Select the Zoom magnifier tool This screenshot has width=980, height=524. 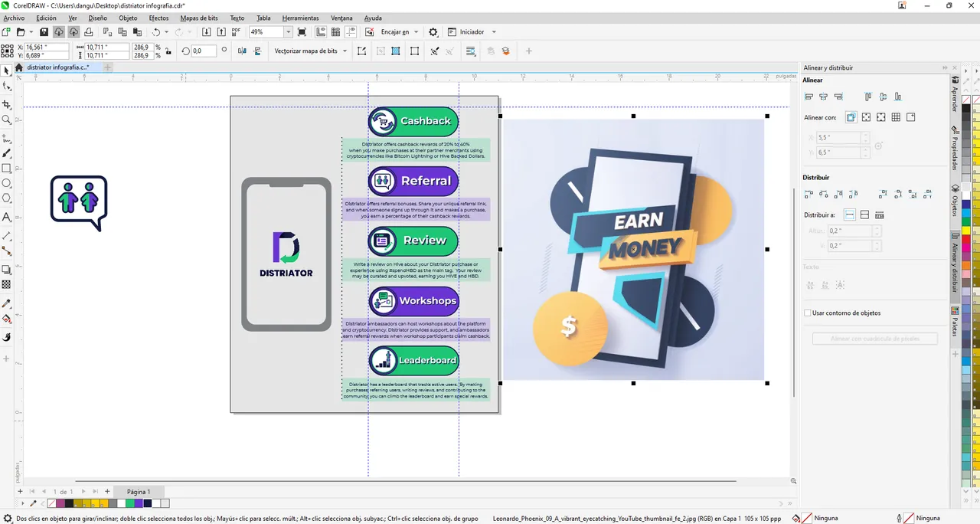pos(7,120)
